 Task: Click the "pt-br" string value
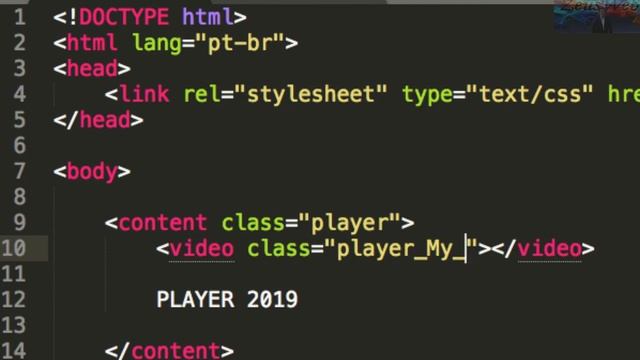click(x=240, y=43)
